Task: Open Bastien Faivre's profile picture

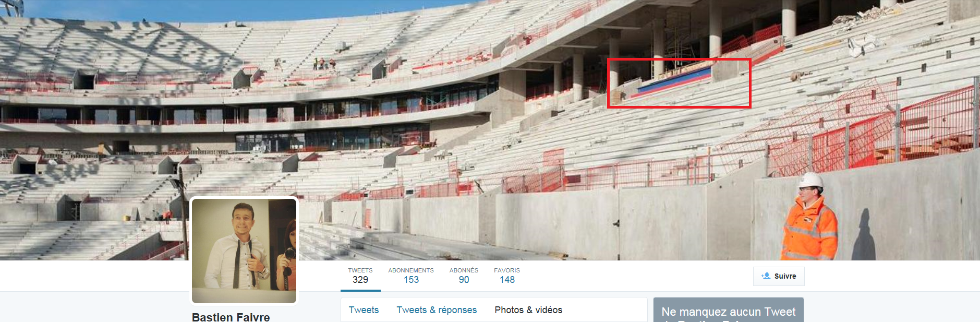Action: 244,251
